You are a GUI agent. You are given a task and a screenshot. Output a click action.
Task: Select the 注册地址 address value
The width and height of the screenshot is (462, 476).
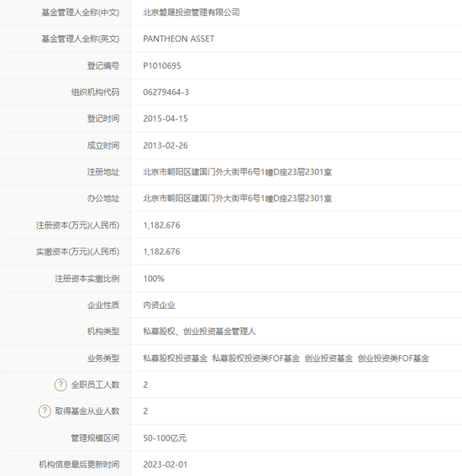pyautogui.click(x=237, y=172)
